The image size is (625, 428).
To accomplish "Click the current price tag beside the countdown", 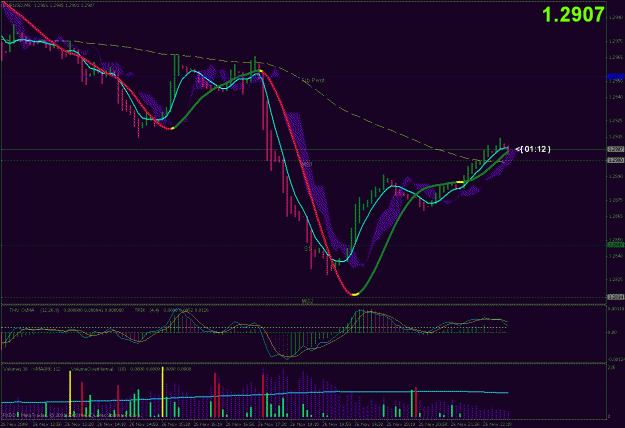I will point(616,149).
